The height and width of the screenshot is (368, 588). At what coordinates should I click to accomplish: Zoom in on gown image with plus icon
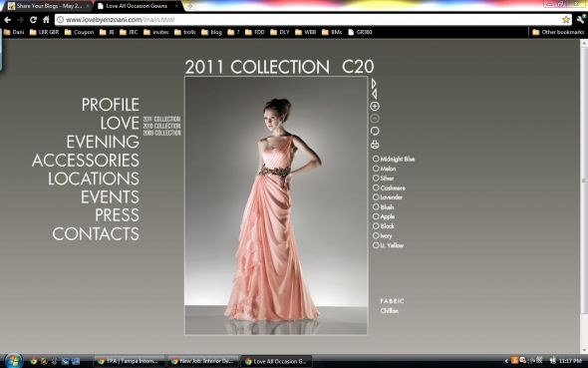coord(375,106)
